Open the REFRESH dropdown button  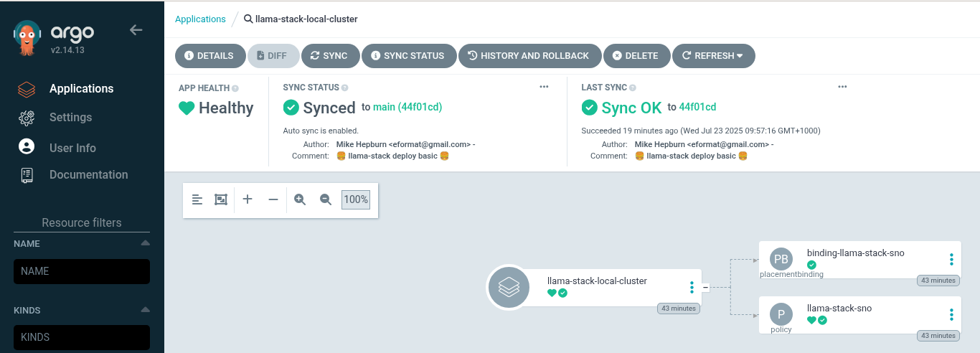(713, 56)
